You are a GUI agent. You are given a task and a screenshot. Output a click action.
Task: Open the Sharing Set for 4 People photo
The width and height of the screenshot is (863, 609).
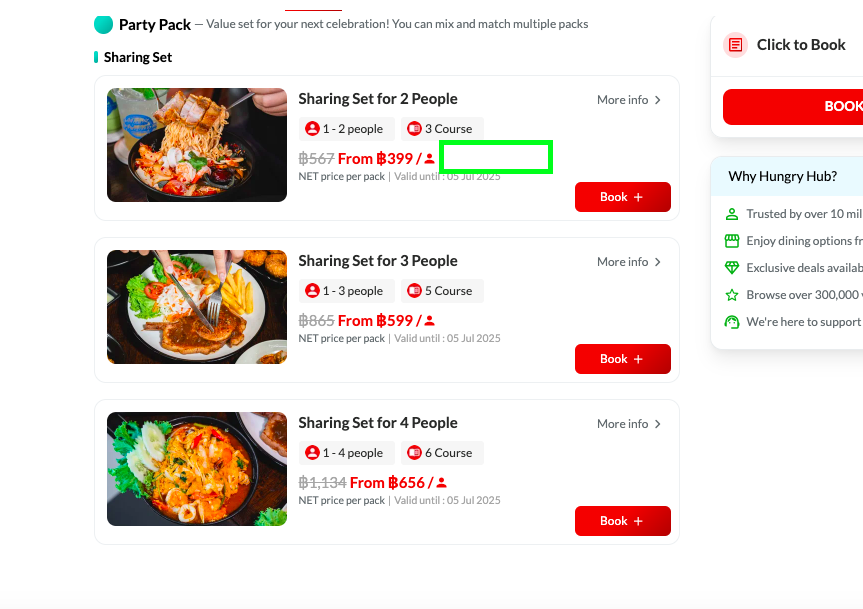pos(197,469)
